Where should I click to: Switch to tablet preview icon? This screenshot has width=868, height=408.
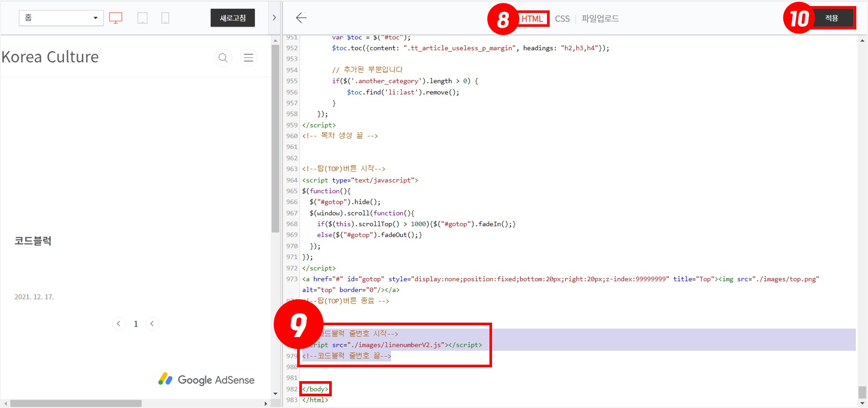click(142, 18)
